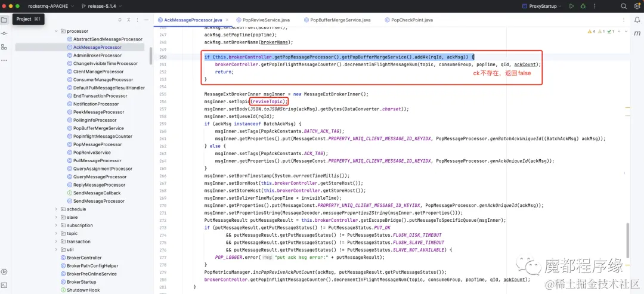The image size is (644, 294).
Task: Select PeekMessageProcessor in project tree
Action: [98, 112]
